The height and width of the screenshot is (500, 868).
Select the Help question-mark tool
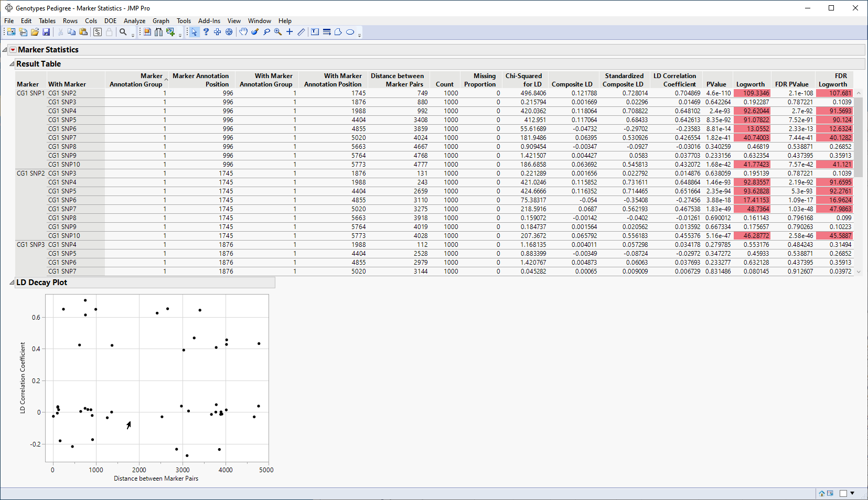[206, 32]
